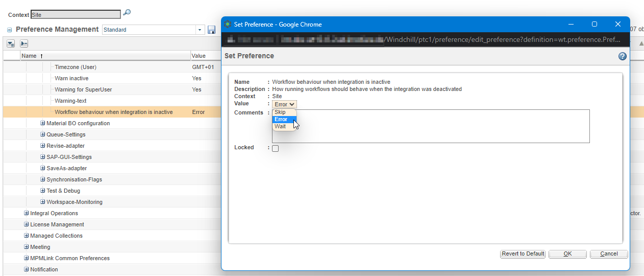Expand the License Management node

pos(27,224)
